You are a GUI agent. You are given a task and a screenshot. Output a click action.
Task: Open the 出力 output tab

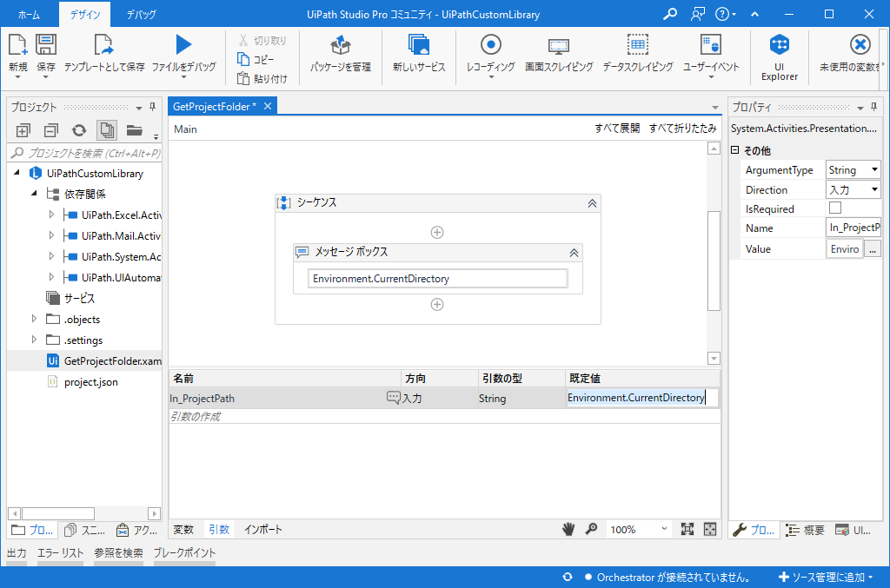coord(17,553)
